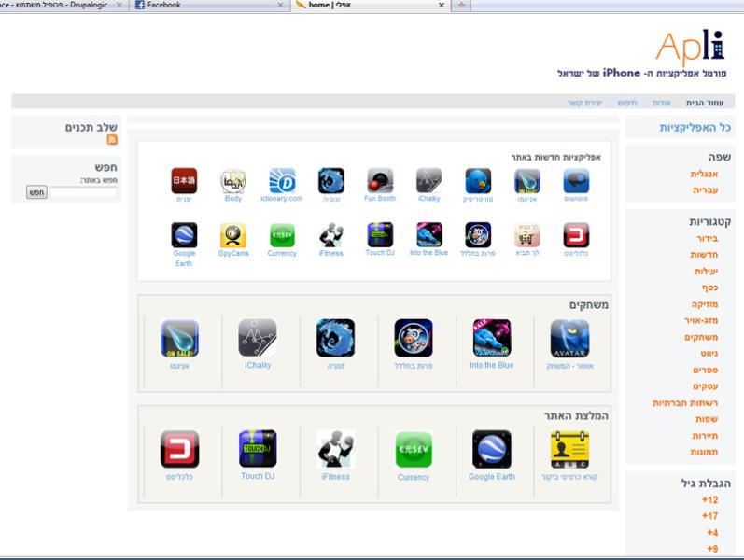Open the כסף category
Viewport: 744px width, 560px height.
coord(709,287)
